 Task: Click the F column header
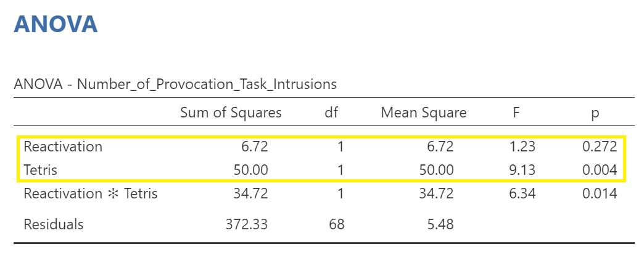(516, 113)
